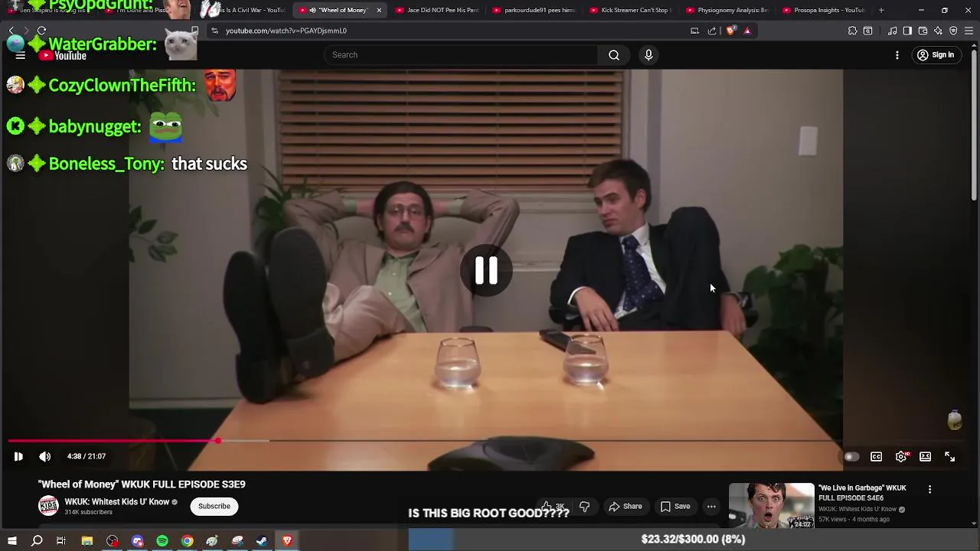The width and height of the screenshot is (980, 551).
Task: Open the Windows Start menu
Action: tap(11, 541)
